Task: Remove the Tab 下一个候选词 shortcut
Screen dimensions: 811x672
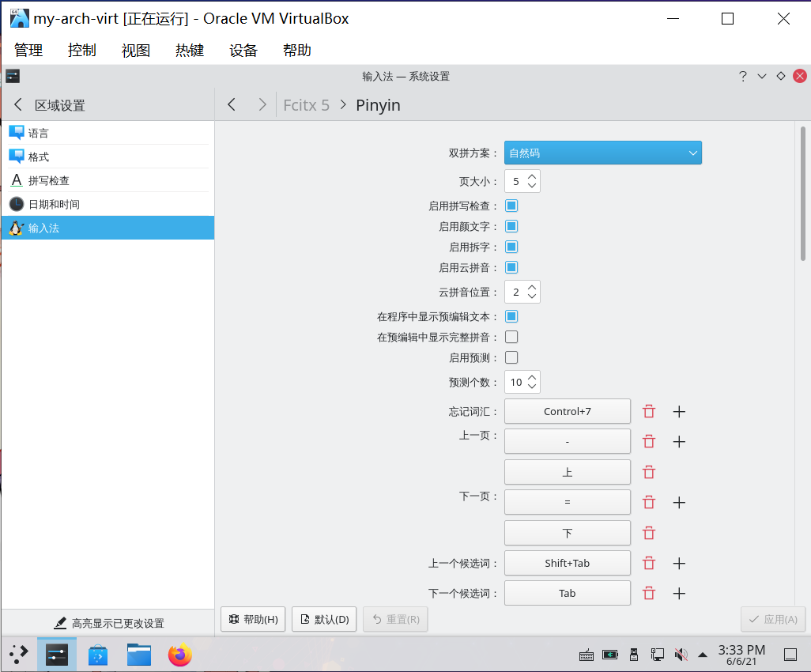Action: tap(648, 593)
